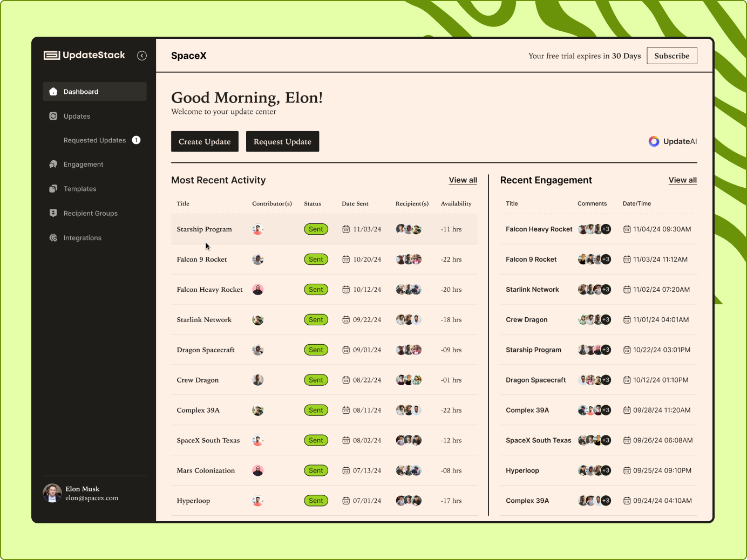Open Elon Musk's profile avatar
This screenshot has height=560, width=747.
coord(52,493)
